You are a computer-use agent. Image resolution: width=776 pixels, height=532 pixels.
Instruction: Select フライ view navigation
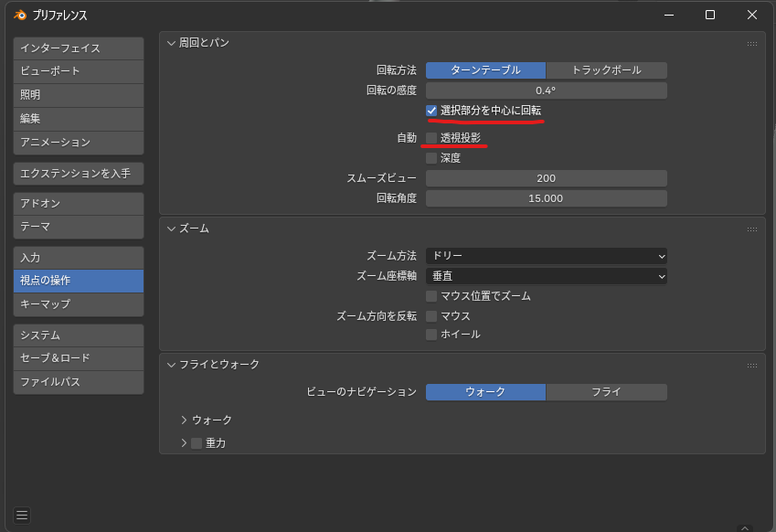point(606,391)
